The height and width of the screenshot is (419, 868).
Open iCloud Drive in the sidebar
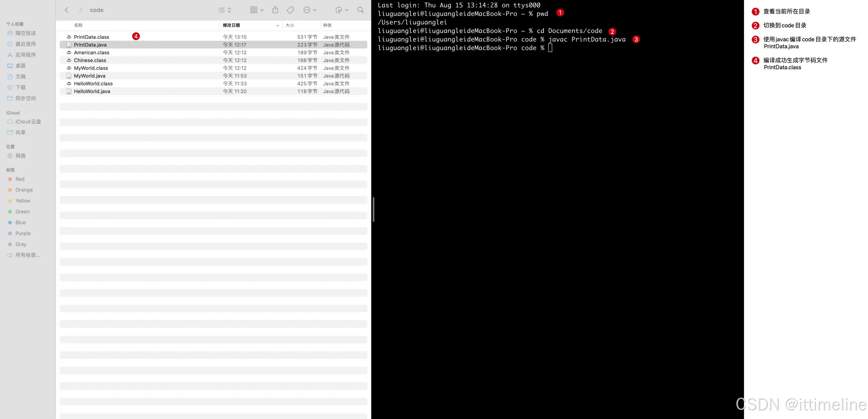tap(28, 121)
